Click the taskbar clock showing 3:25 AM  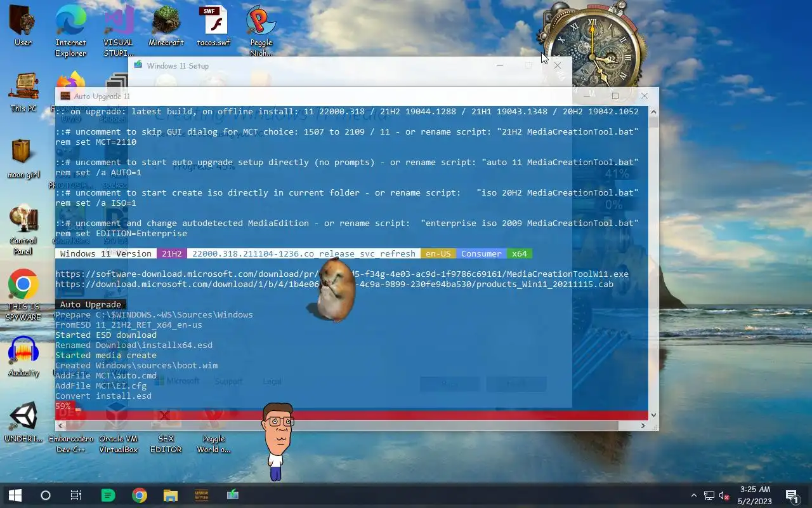click(754, 495)
